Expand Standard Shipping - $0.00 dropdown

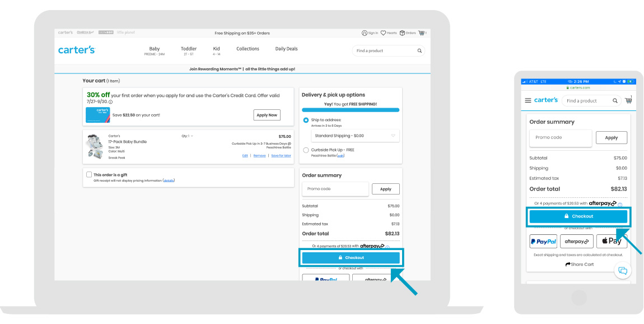coord(355,136)
